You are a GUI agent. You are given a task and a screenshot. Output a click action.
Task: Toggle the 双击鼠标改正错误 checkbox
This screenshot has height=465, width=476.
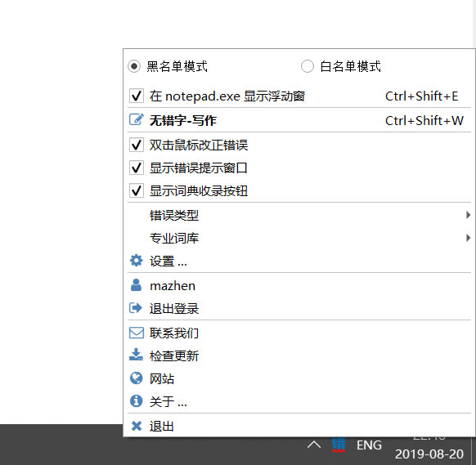137,145
